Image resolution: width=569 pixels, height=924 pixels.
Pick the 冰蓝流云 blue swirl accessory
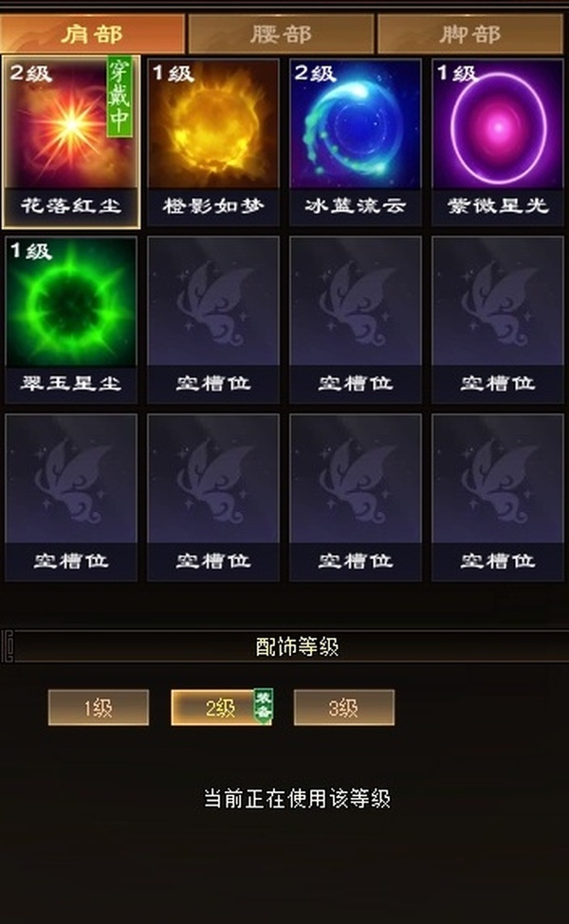[356, 142]
